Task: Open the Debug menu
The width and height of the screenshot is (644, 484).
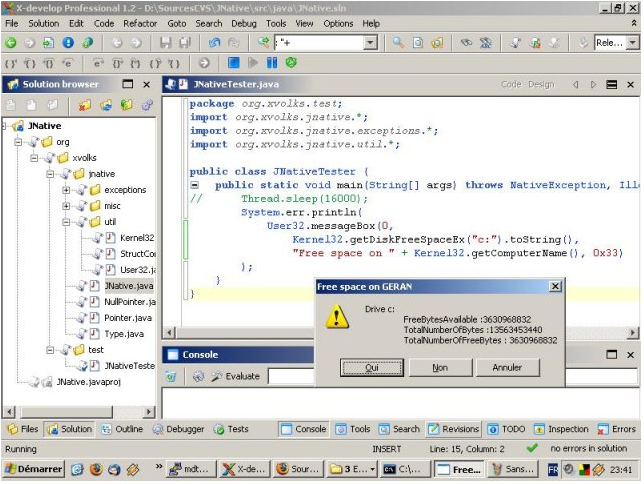Action: pyautogui.click(x=244, y=23)
